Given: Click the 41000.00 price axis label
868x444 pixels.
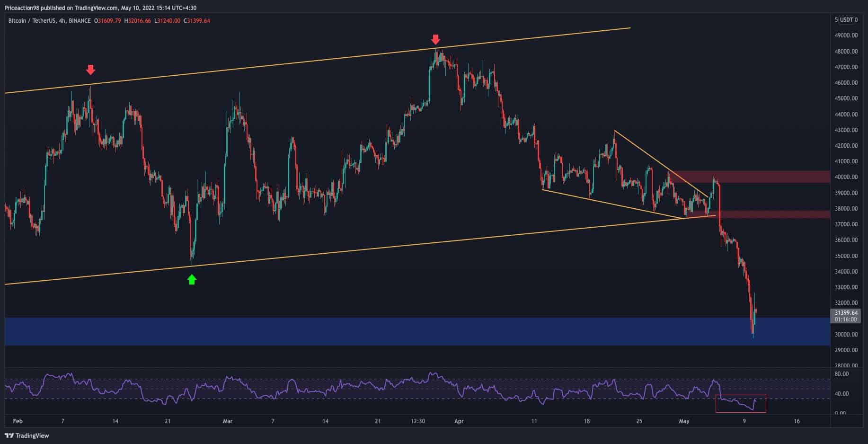Looking at the screenshot, I should point(846,161).
